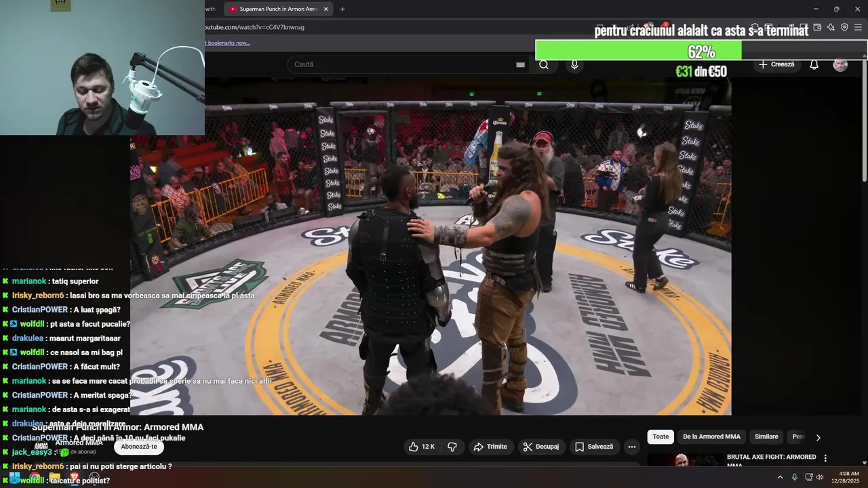Click the browser AI sparkle icon
Screen dimensions: 868x488
point(831,27)
